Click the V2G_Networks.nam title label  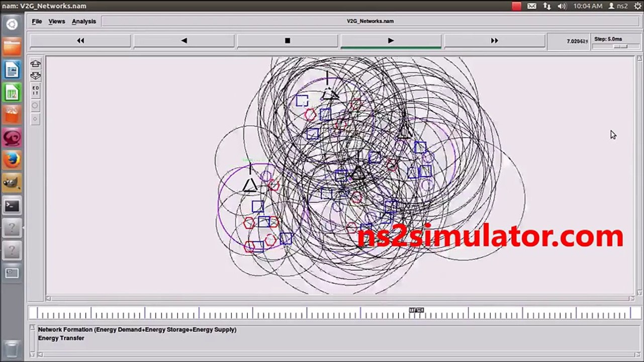(370, 22)
